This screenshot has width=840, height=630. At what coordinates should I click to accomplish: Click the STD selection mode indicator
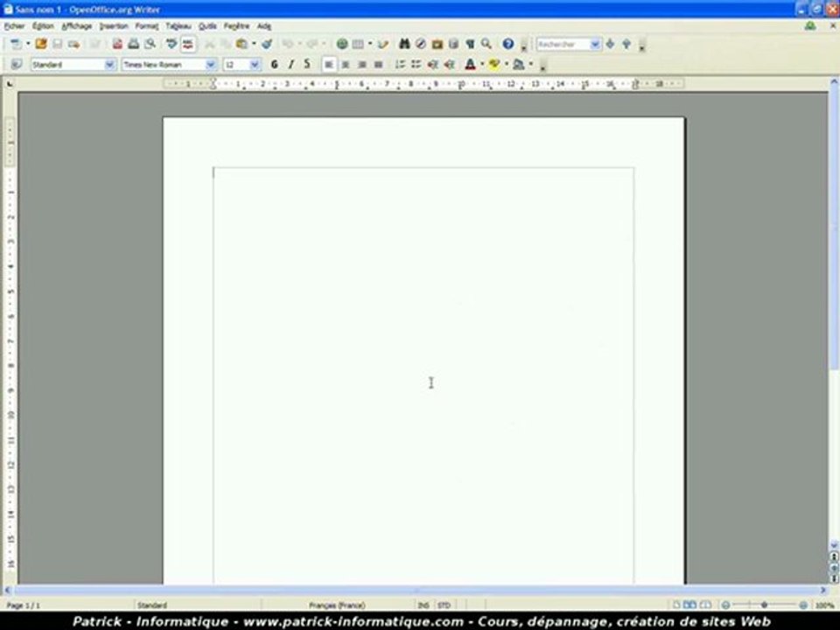pos(444,605)
